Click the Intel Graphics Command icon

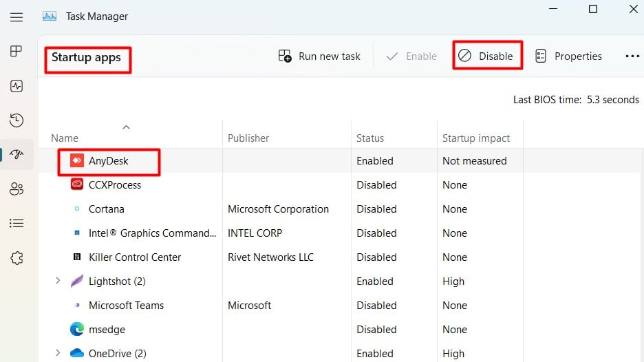(77, 233)
